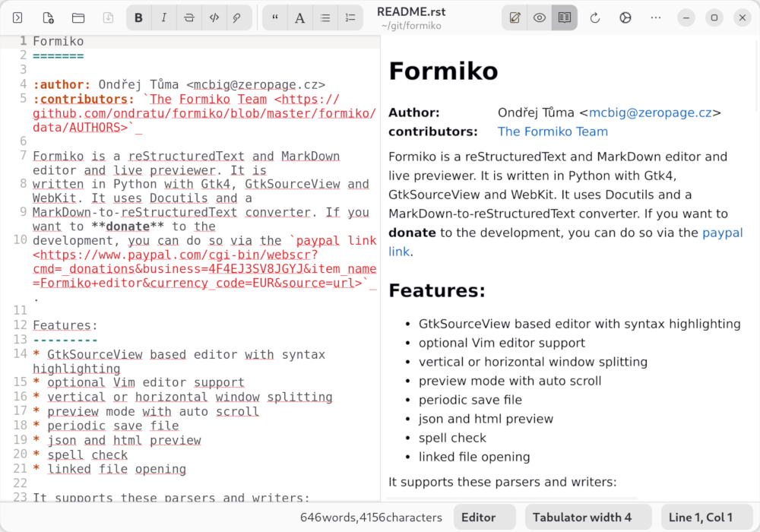Toggle the split editor-preview view
Viewport: 760px width, 532px height.
tap(564, 17)
